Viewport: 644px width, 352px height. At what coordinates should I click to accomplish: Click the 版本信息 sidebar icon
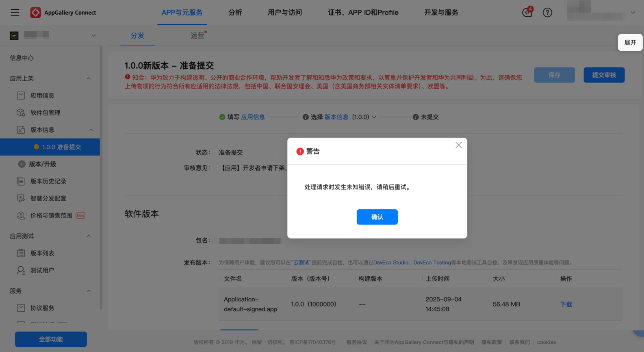coord(21,130)
